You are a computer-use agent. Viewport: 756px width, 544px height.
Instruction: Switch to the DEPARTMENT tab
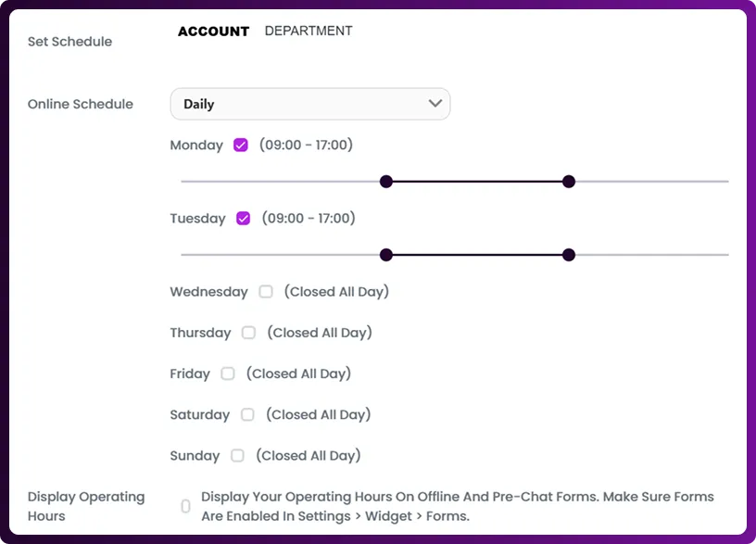[x=309, y=31]
